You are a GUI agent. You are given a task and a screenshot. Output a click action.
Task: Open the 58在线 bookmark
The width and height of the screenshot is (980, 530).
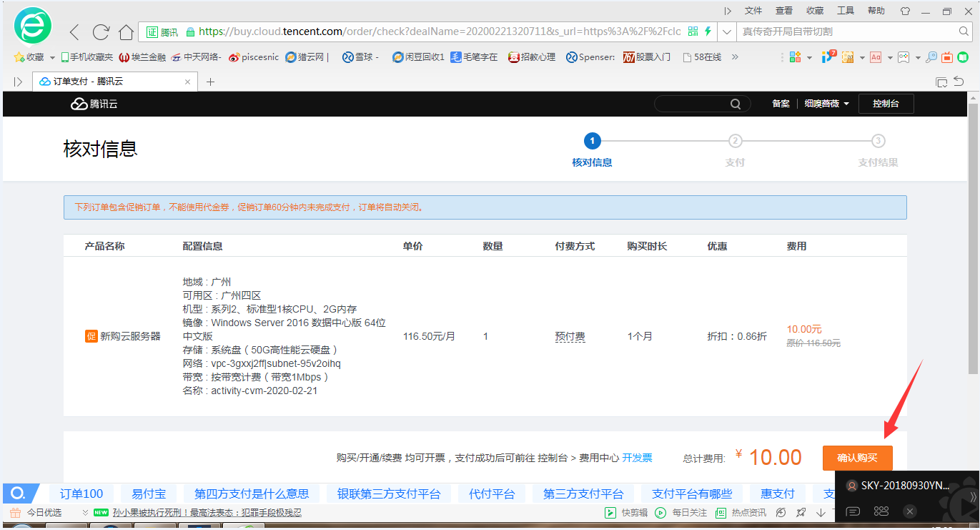click(x=702, y=57)
